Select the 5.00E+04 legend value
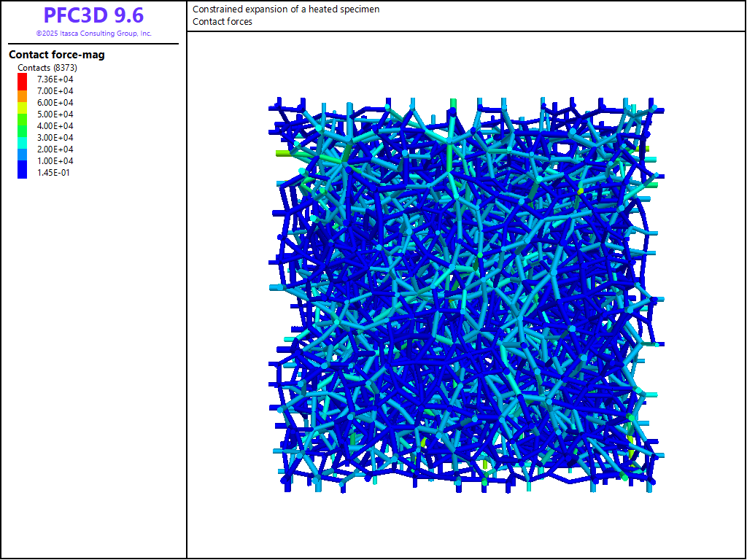This screenshot has height=560, width=747. [x=55, y=114]
